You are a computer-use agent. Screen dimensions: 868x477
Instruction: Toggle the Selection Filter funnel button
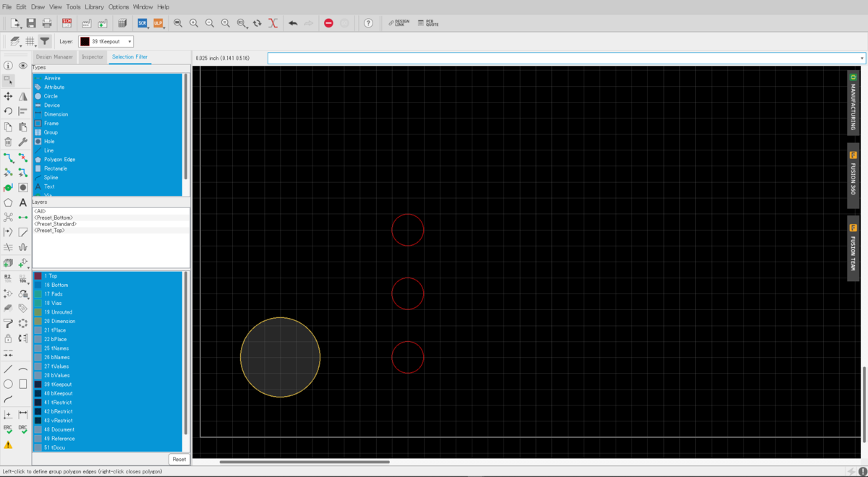pyautogui.click(x=45, y=41)
